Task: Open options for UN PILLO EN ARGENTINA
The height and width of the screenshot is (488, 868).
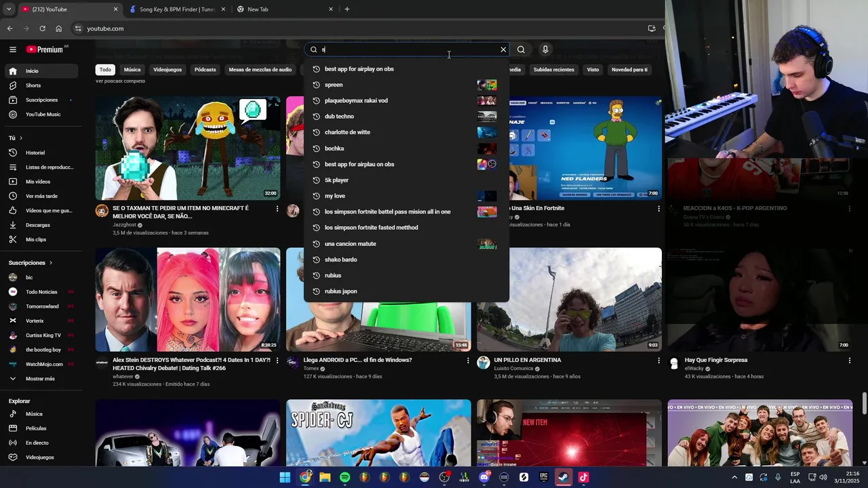Action: [658, 361]
